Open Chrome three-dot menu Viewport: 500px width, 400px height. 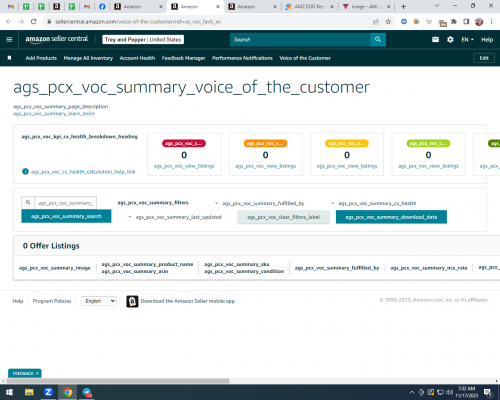coord(491,22)
